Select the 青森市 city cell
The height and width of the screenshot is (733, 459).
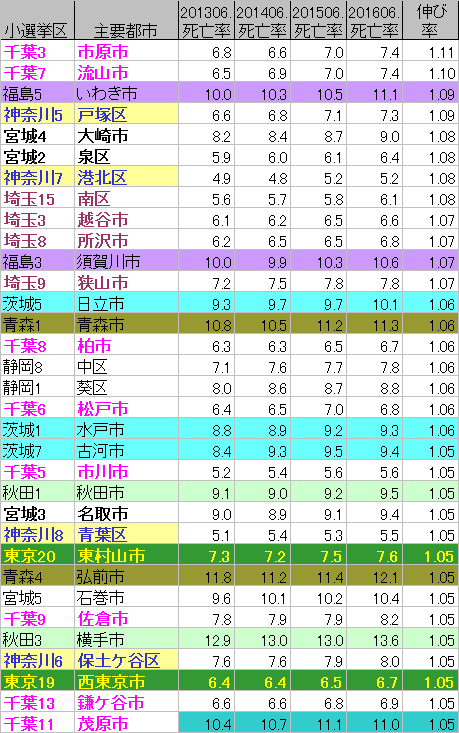126,324
